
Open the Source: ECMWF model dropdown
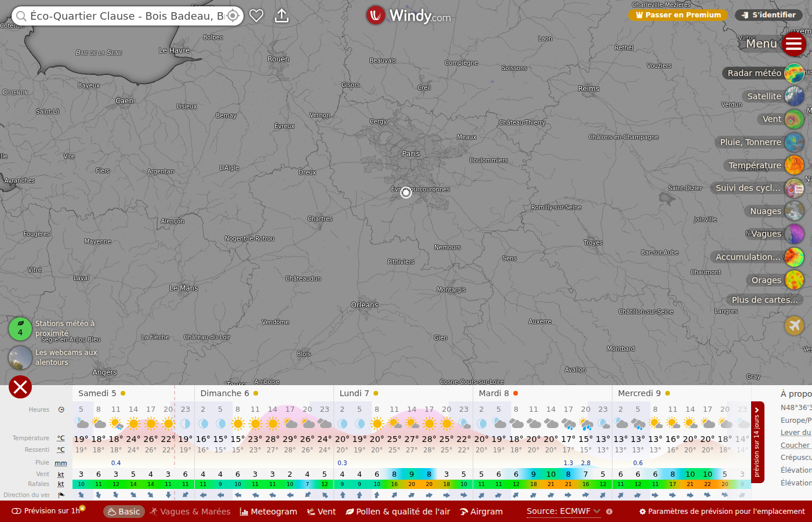pyautogui.click(x=563, y=512)
